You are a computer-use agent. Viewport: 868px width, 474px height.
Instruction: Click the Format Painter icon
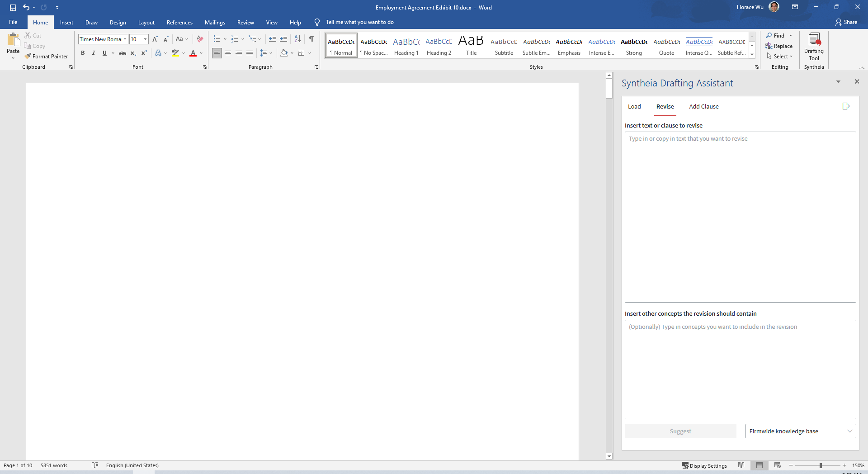click(28, 57)
